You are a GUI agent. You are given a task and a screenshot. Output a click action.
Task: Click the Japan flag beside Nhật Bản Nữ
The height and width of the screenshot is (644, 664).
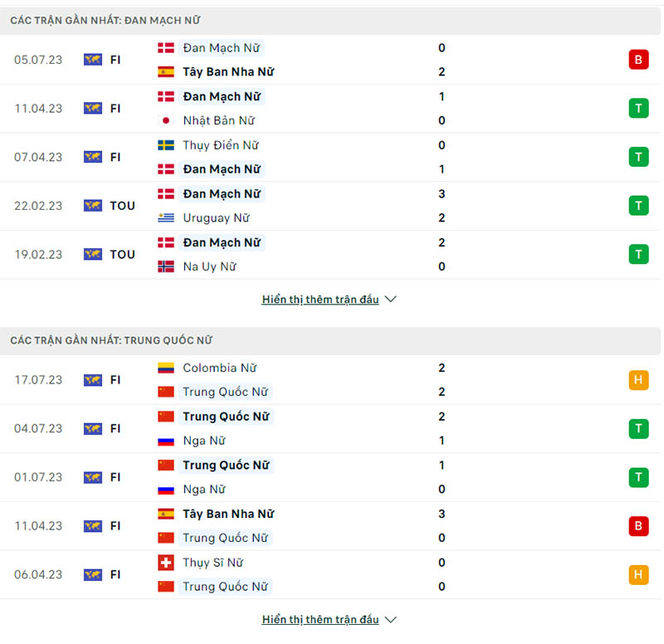166,120
